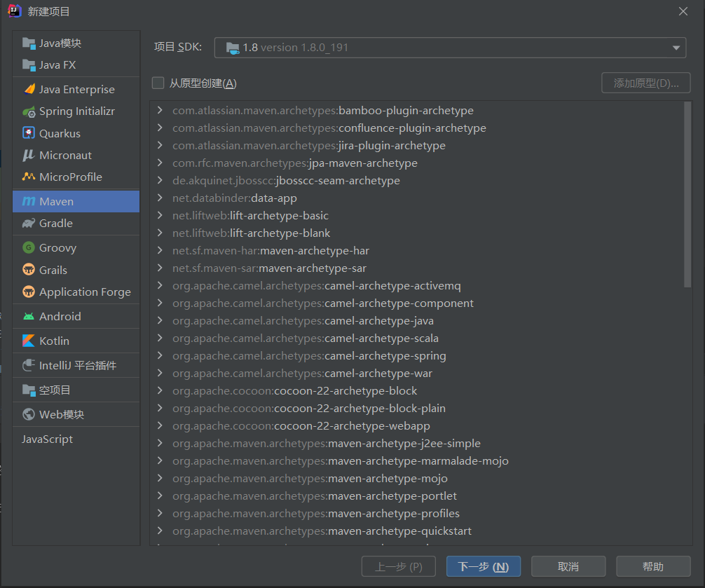This screenshot has width=705, height=588.
Task: Expand net.databinder:data-app chevron
Action: point(160,198)
